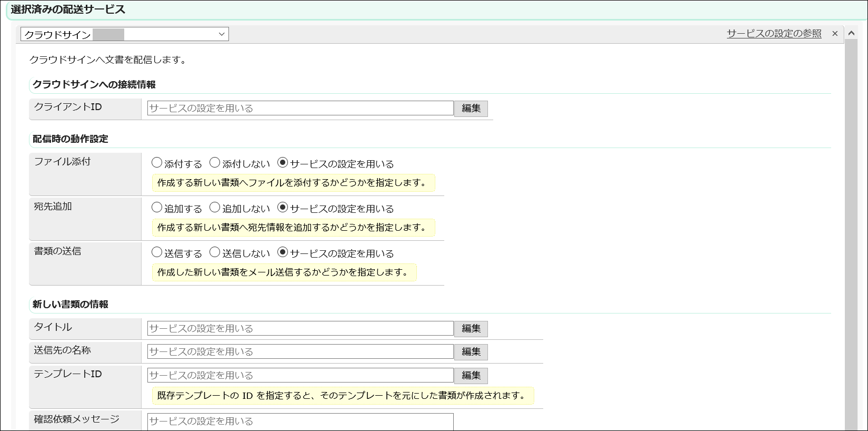
Task: Select 添付する for ファイル添付
Action: [x=157, y=163]
